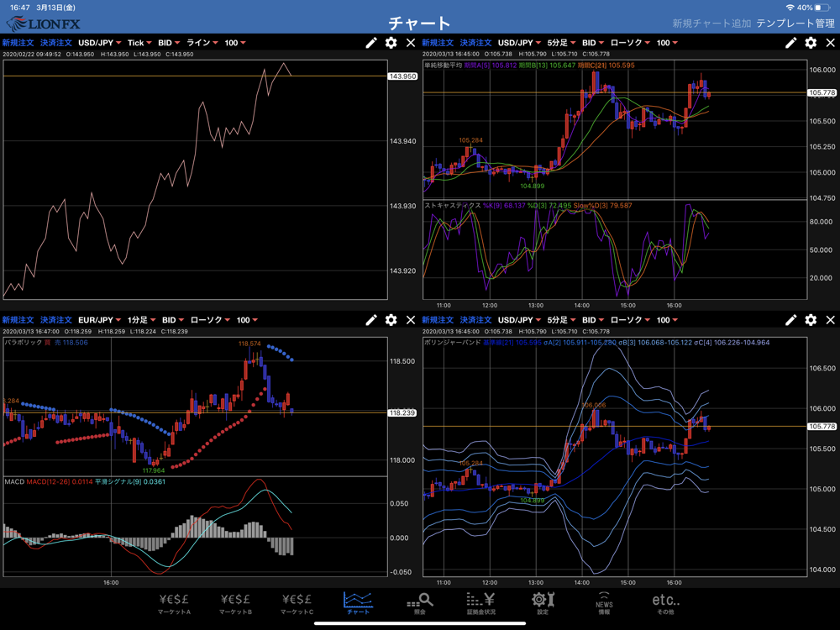Open the NEWS 情報 icon
The height and width of the screenshot is (630, 840).
pyautogui.click(x=604, y=603)
